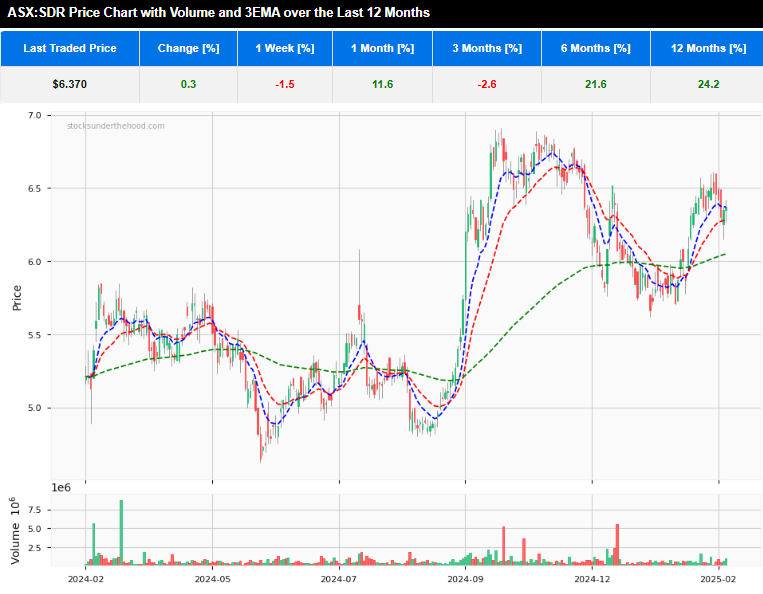Click the 21.6 six months value
This screenshot has height=594, width=763.
click(x=596, y=84)
